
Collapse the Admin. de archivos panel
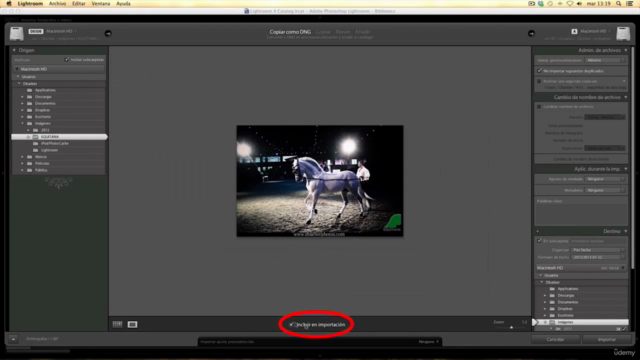coord(625,50)
